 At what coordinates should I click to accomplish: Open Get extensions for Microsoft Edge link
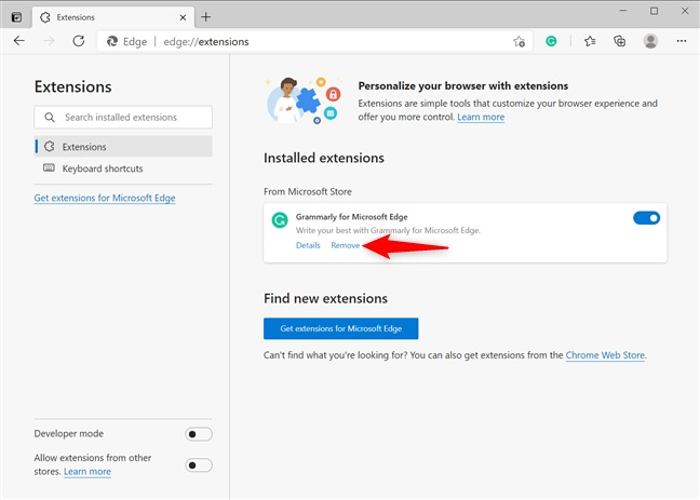(104, 198)
